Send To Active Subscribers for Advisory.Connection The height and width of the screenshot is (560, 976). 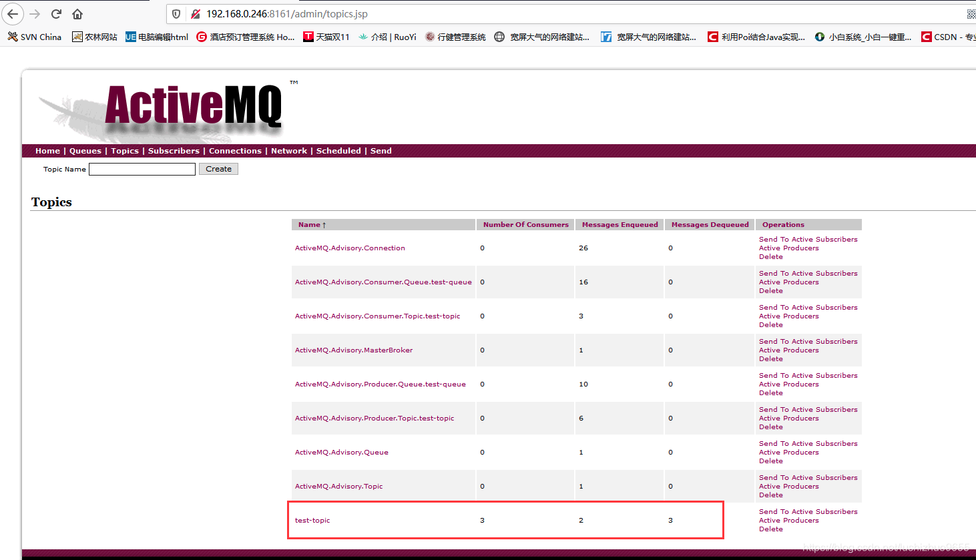[808, 240]
